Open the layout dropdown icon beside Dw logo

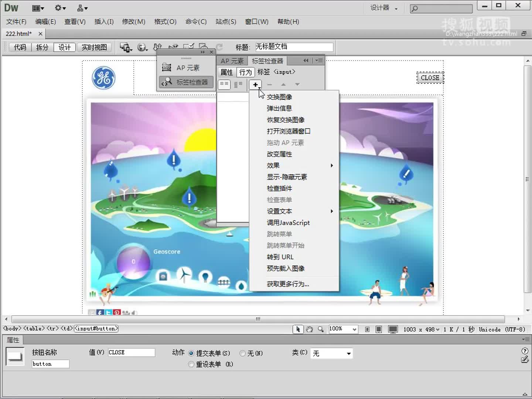pyautogui.click(x=38, y=8)
